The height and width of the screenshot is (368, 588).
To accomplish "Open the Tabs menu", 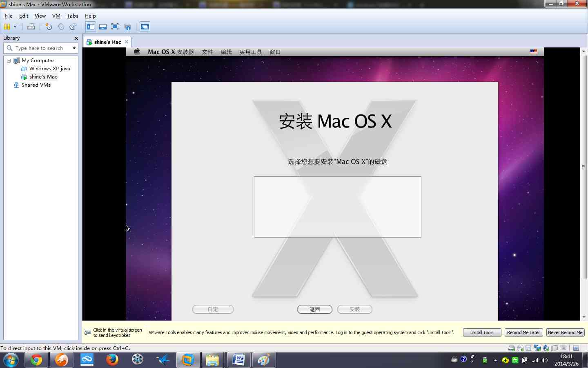I will [72, 16].
